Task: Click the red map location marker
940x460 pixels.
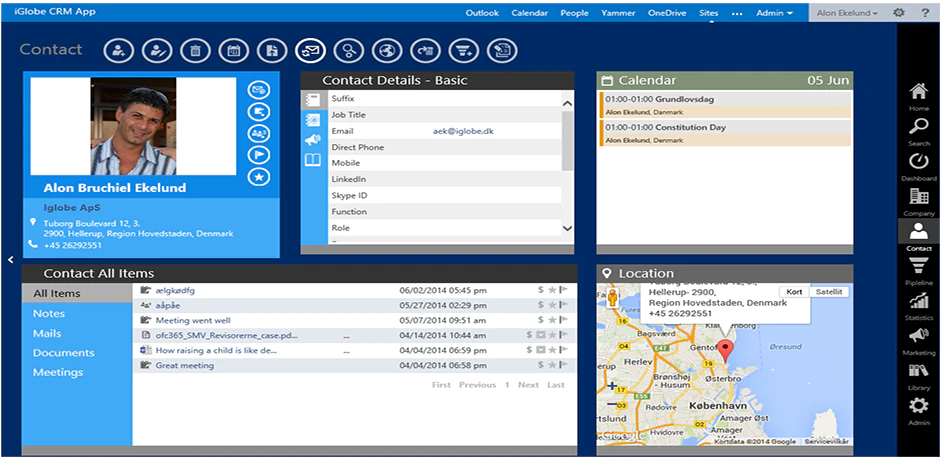Action: tap(725, 351)
